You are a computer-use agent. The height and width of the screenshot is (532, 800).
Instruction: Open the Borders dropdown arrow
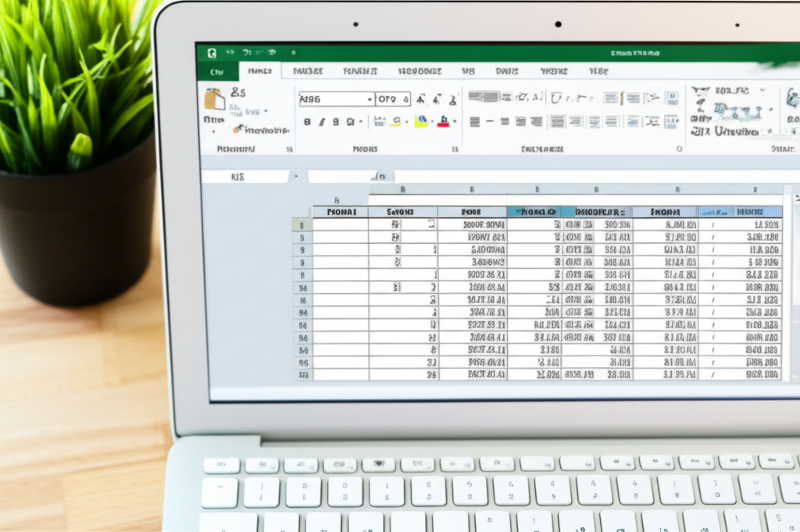(361, 122)
